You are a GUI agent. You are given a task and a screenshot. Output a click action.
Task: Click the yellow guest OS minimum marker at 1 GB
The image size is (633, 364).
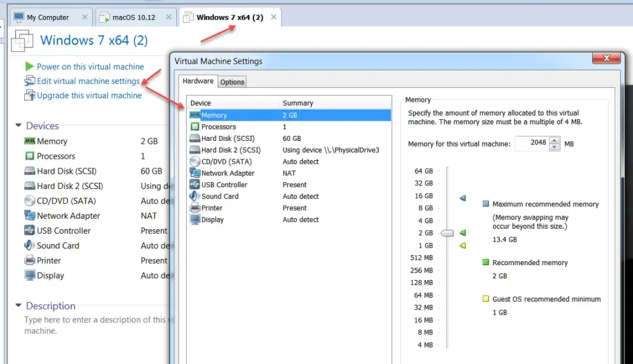click(x=462, y=245)
